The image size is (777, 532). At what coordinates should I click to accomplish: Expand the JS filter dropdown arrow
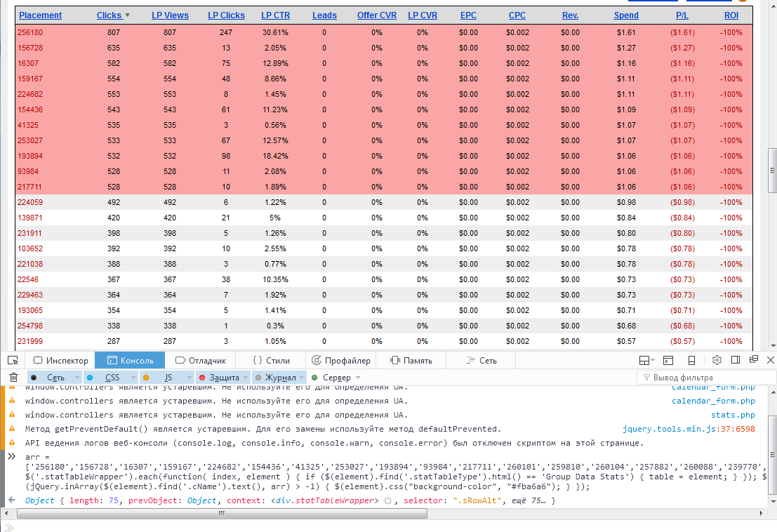tap(187, 378)
